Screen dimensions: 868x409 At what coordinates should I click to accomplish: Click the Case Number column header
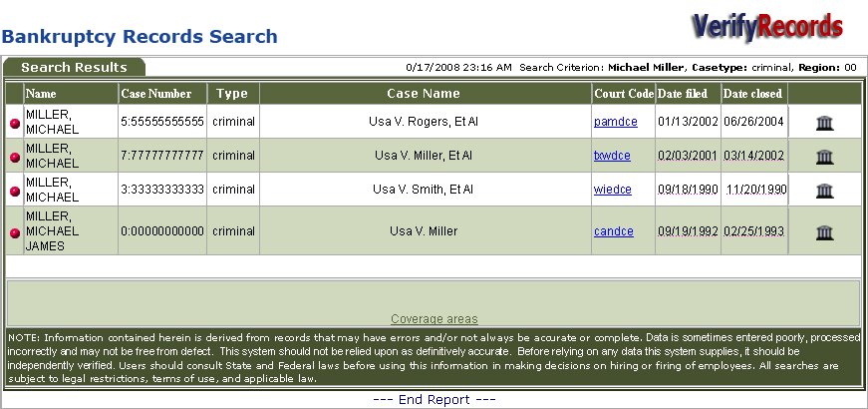coord(155,94)
